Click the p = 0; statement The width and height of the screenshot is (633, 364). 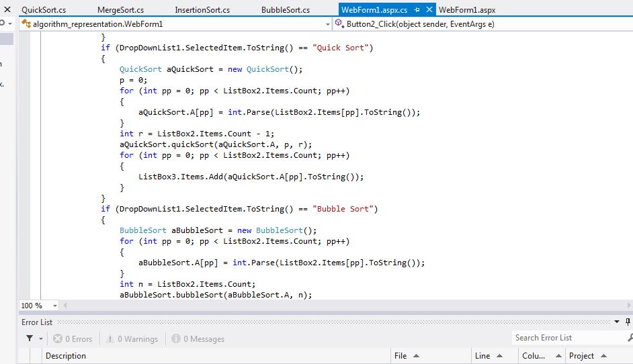[x=133, y=80]
